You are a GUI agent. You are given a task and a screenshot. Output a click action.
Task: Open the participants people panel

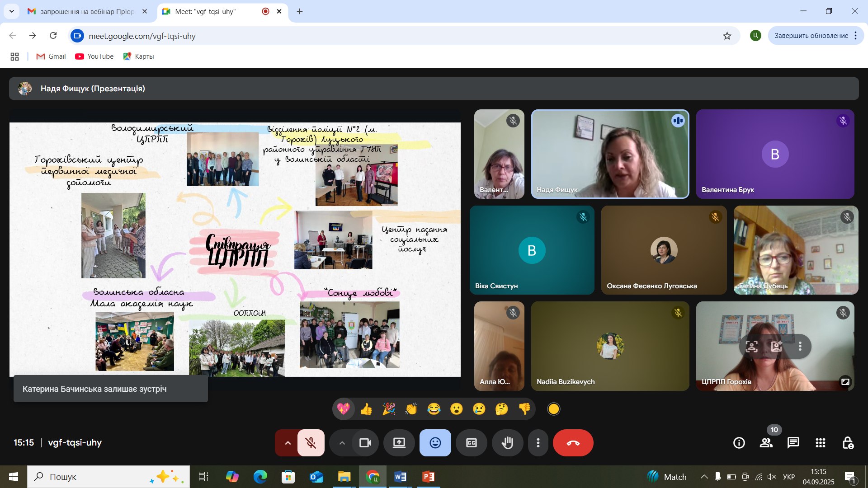coord(766,443)
